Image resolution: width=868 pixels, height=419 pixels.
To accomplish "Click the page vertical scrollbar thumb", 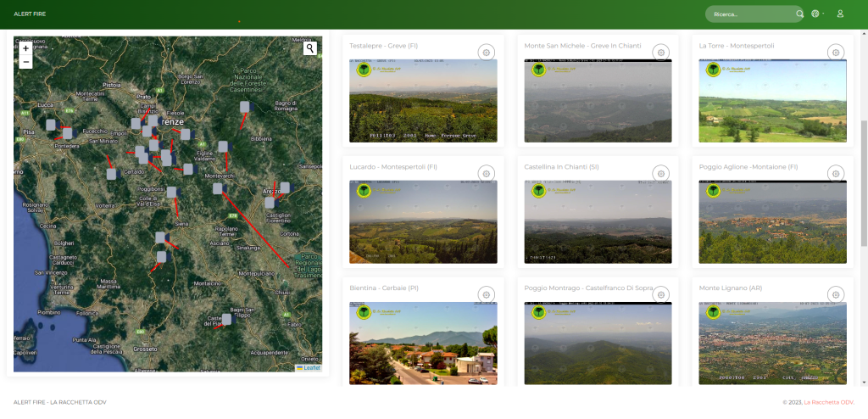I will (864, 183).
